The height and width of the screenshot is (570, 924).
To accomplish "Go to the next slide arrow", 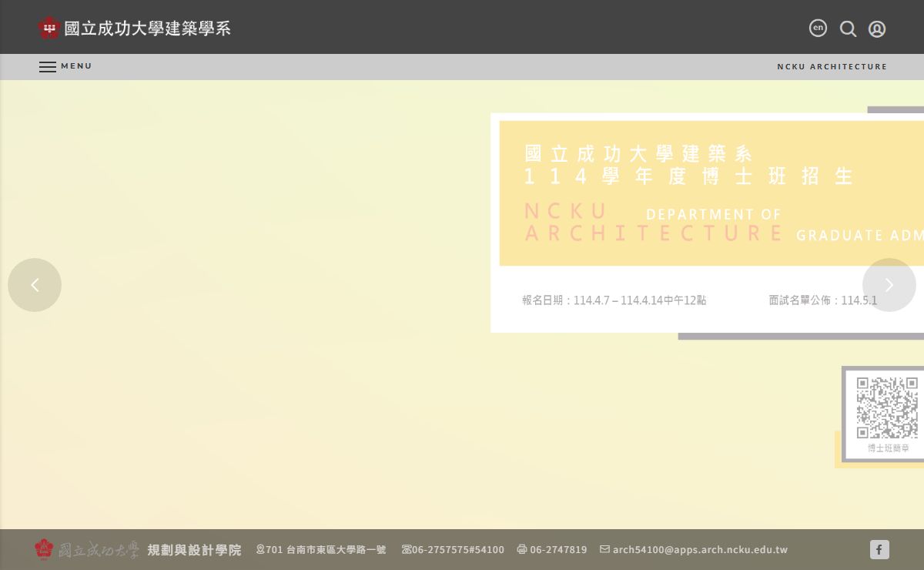I will 889,285.
